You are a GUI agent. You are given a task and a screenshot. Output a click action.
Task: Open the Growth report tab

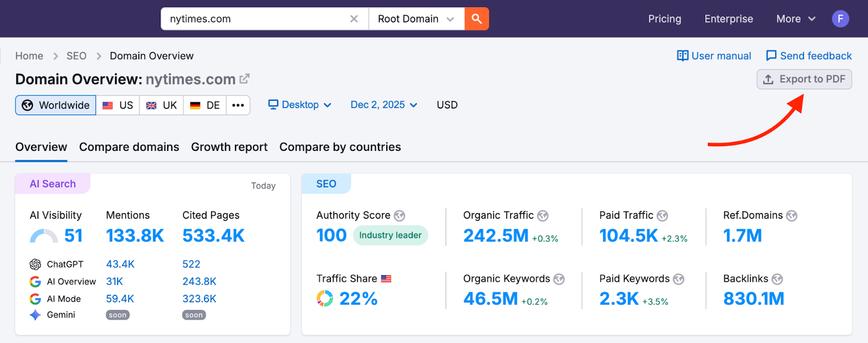(229, 147)
